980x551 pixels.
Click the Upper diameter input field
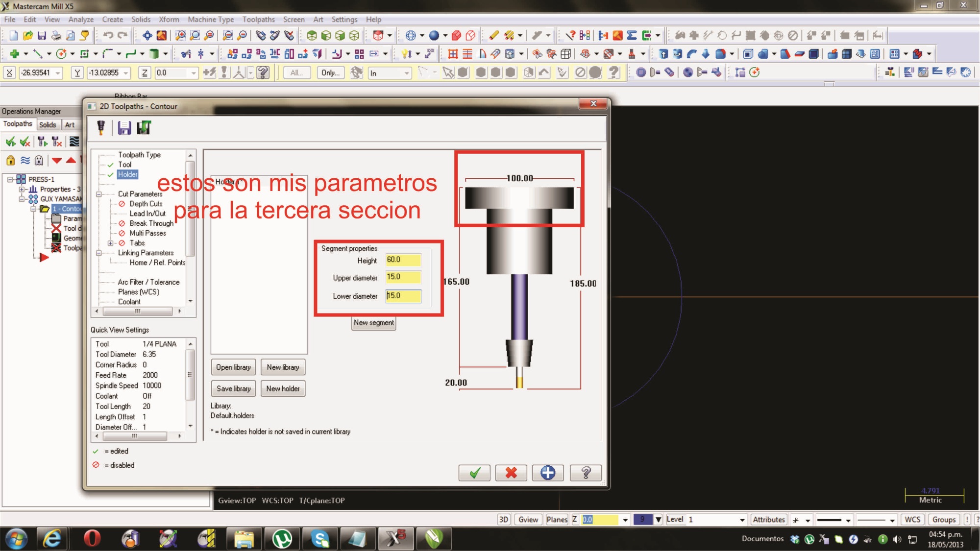[x=403, y=277]
